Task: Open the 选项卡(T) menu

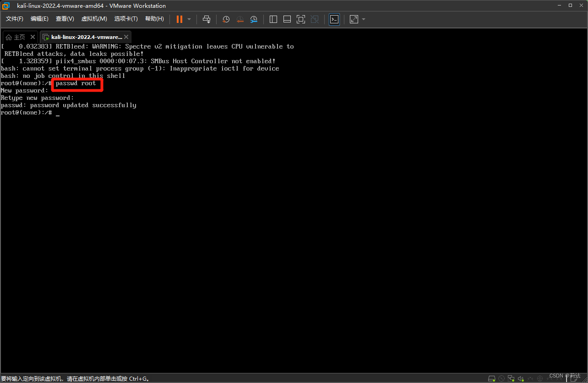Action: (x=126, y=19)
